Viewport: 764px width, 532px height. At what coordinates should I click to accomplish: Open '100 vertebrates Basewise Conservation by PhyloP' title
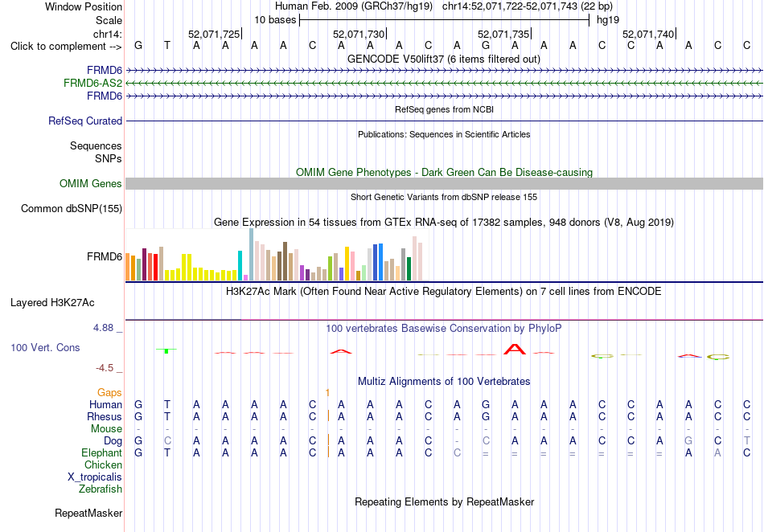click(444, 329)
